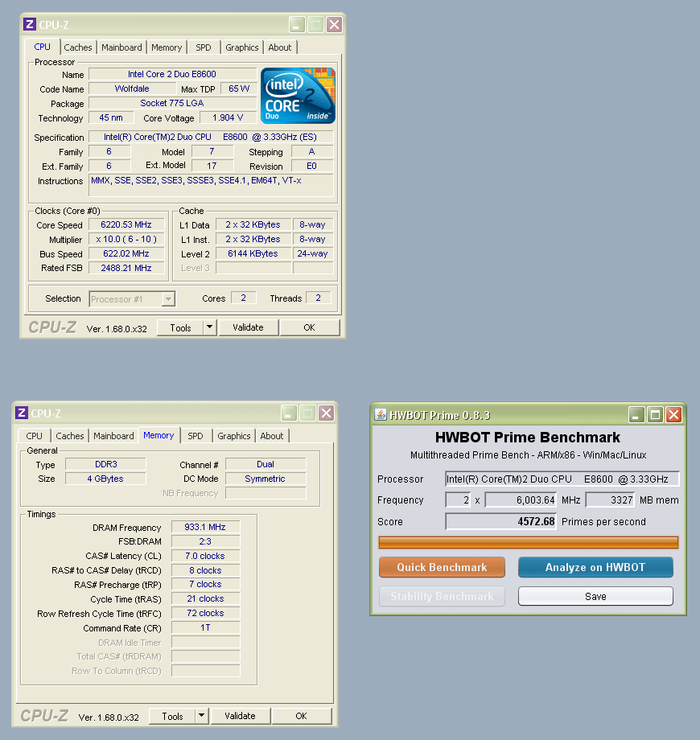The height and width of the screenshot is (740, 700).
Task: Click the Command Rate value 1T
Action: 205,627
